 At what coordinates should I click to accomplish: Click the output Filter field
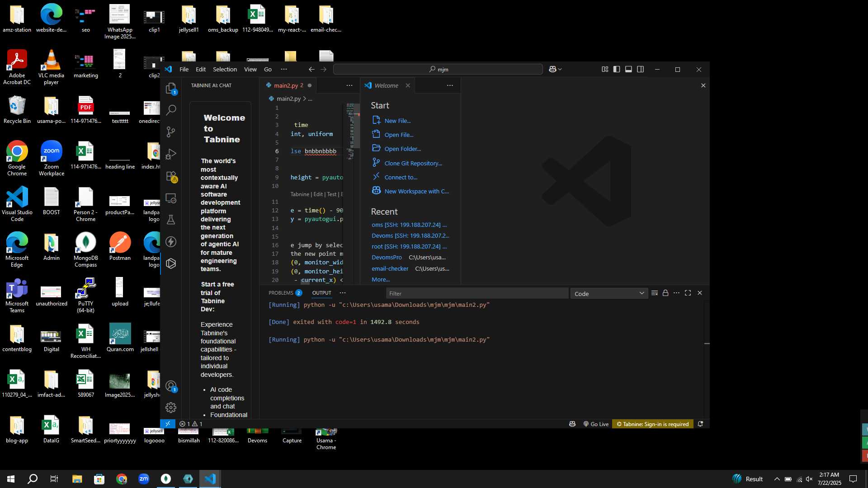coord(477,294)
